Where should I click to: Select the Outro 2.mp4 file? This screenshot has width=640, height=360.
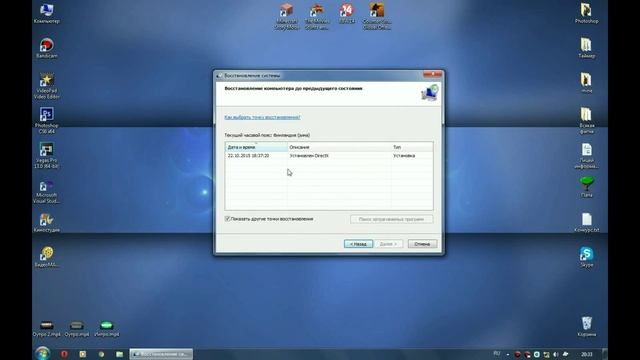[x=47, y=329]
